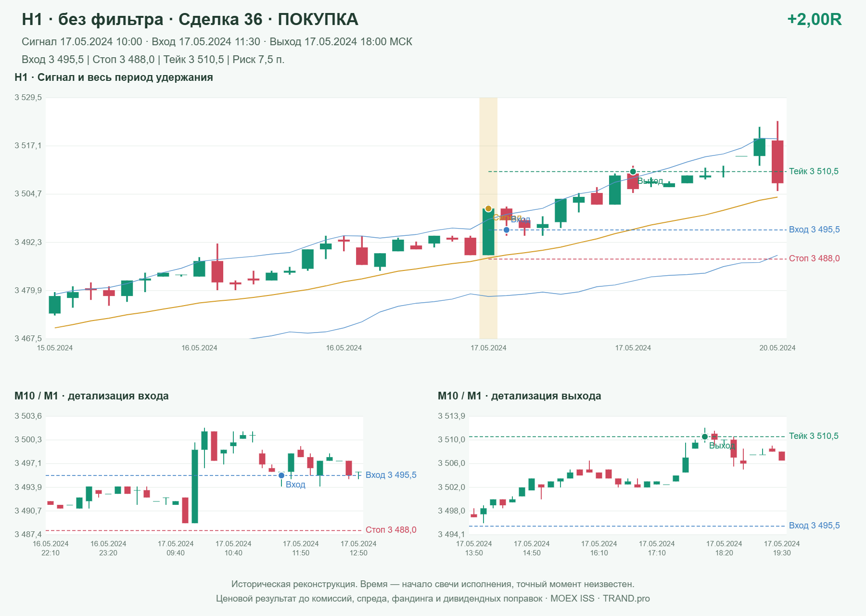Click the orange signal marker dot on H1 chart
The height and width of the screenshot is (616, 866).
488,209
